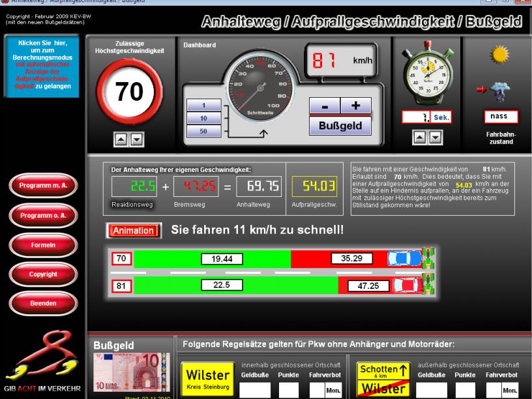Click the green tractor obstacle on upper lane
The image size is (532, 399).
428,258
